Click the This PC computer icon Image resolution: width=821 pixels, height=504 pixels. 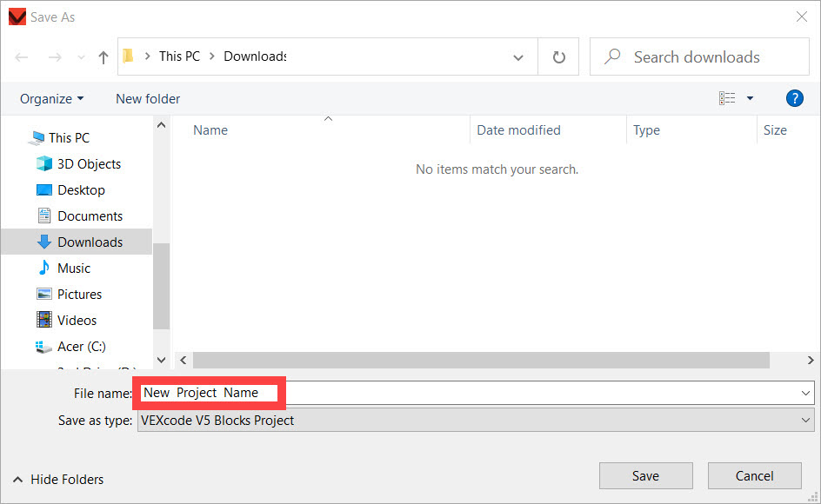[x=37, y=137]
